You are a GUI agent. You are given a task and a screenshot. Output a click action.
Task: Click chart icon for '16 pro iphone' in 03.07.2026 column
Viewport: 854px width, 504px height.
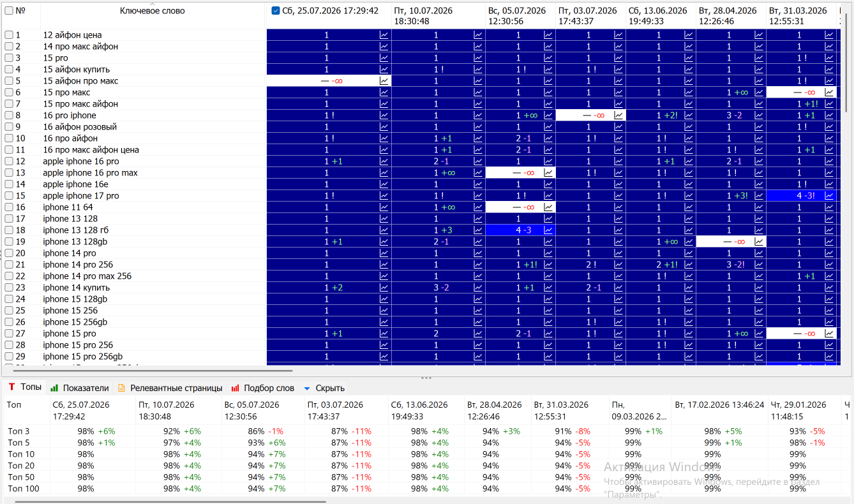coord(618,115)
